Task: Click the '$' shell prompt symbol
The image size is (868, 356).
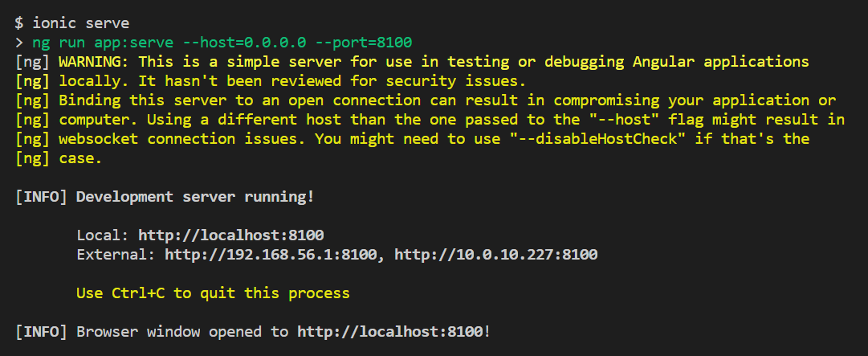Action: point(19,23)
